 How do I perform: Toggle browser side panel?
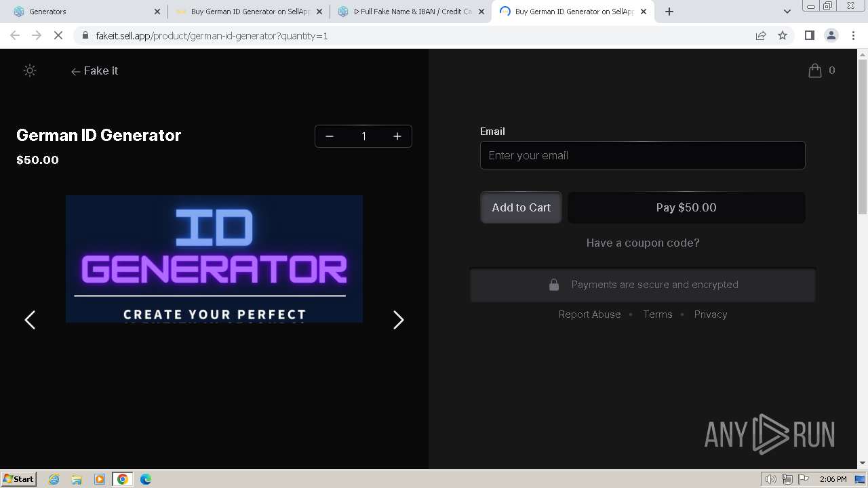809,35
